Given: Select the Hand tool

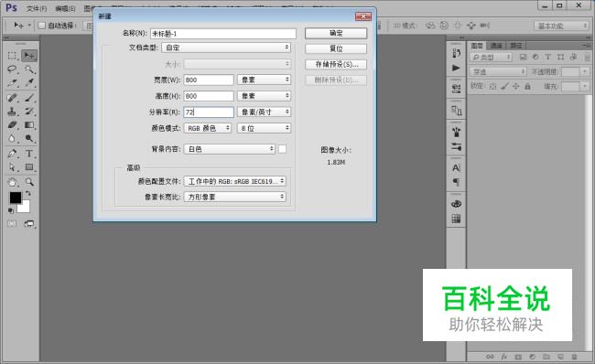Looking at the screenshot, I should coord(12,182).
